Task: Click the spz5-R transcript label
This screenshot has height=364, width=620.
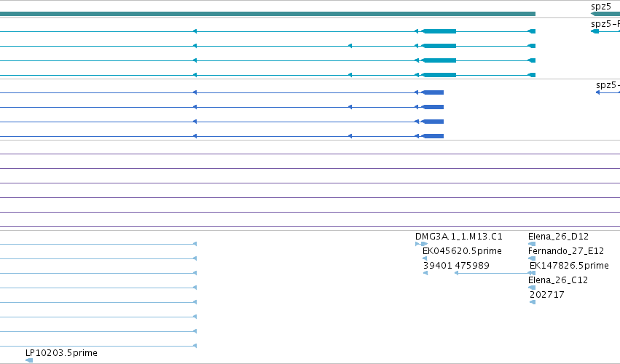Action: [x=605, y=24]
